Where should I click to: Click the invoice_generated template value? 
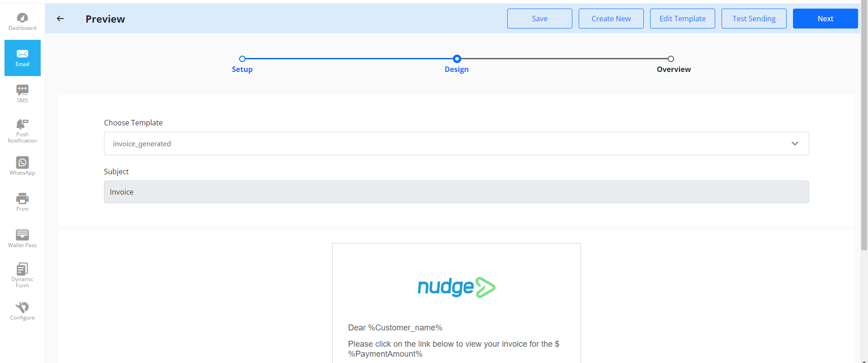pyautogui.click(x=142, y=143)
